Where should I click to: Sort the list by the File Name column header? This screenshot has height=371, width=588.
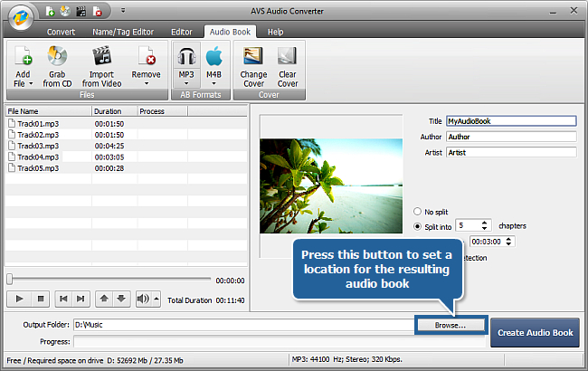click(x=48, y=111)
